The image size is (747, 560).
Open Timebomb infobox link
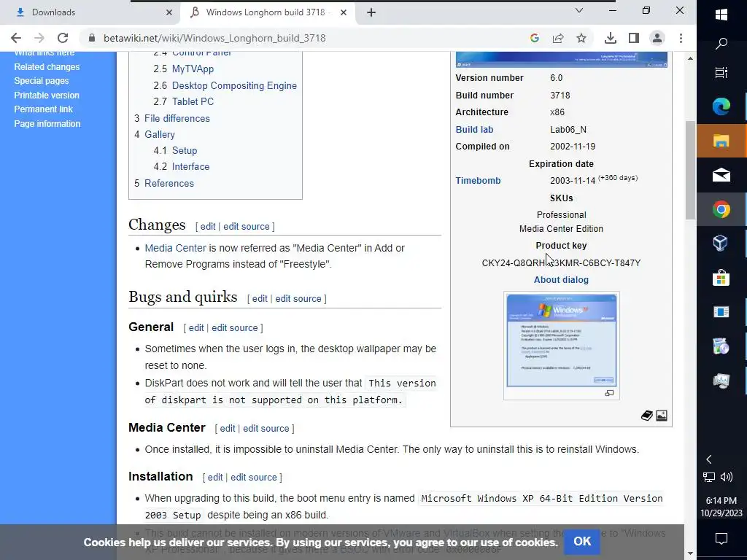(x=478, y=181)
